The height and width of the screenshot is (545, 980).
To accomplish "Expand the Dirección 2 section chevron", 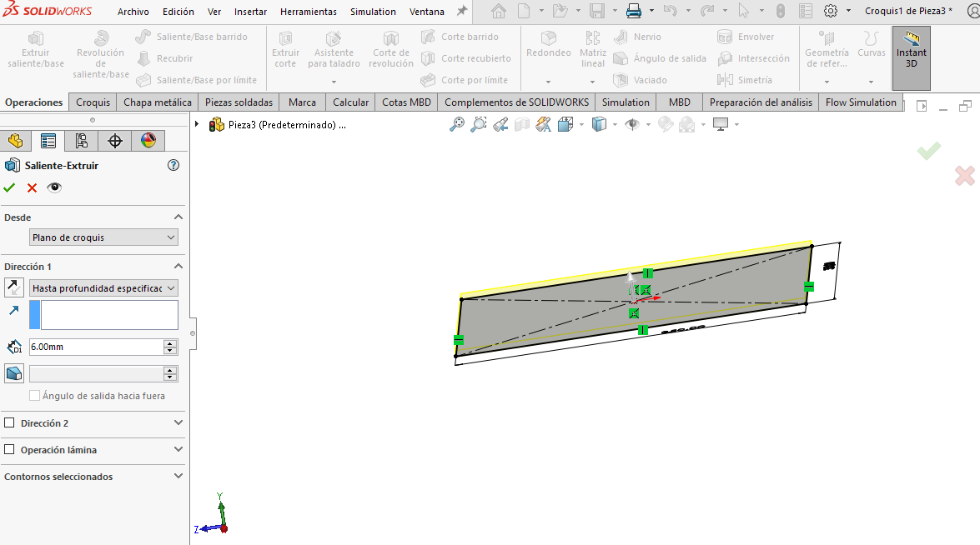I will [x=178, y=422].
